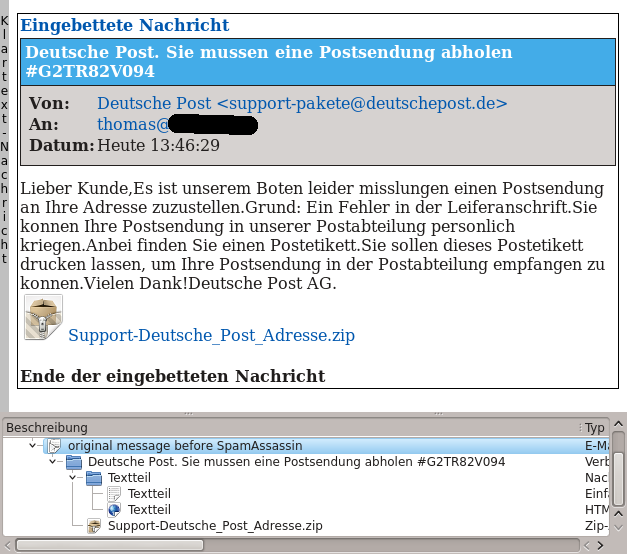
Task: Select Support-Deutsche_Post_Adresse.zip in structure tree
Action: click(x=215, y=526)
